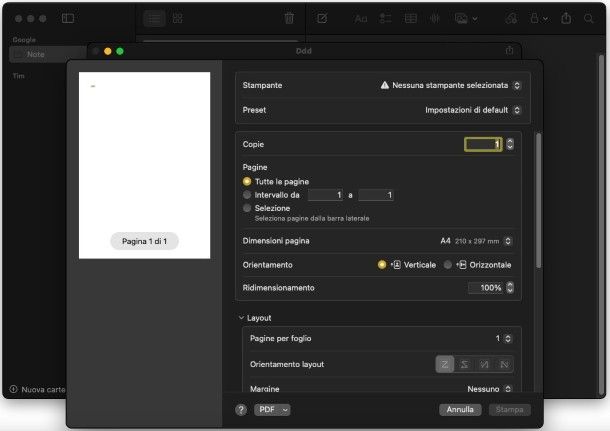Click the search magnifier icon
Screen dimensions: 610x431
[x=589, y=18]
